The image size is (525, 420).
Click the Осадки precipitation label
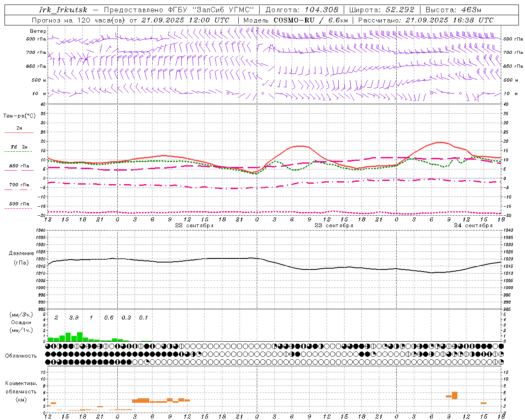click(21, 322)
